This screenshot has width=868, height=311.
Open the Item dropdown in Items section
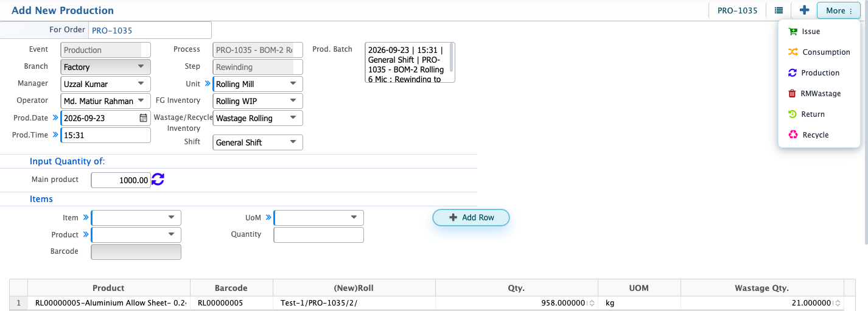pyautogui.click(x=136, y=218)
